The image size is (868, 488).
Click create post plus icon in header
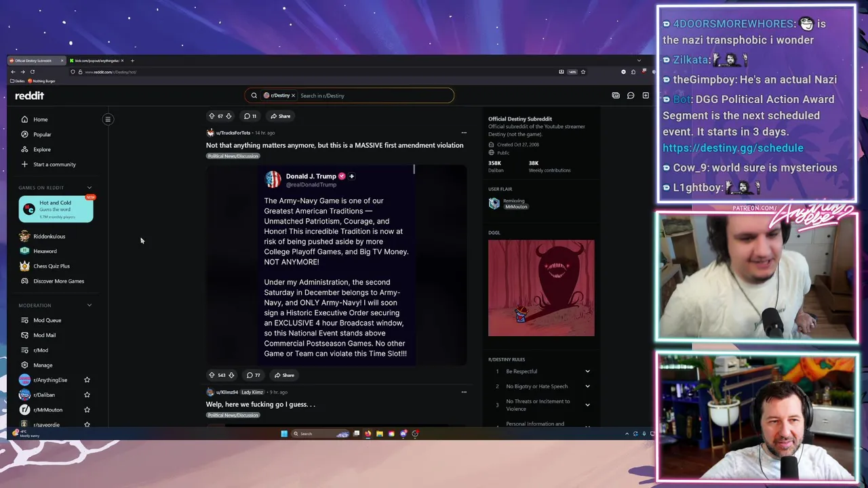pos(646,96)
